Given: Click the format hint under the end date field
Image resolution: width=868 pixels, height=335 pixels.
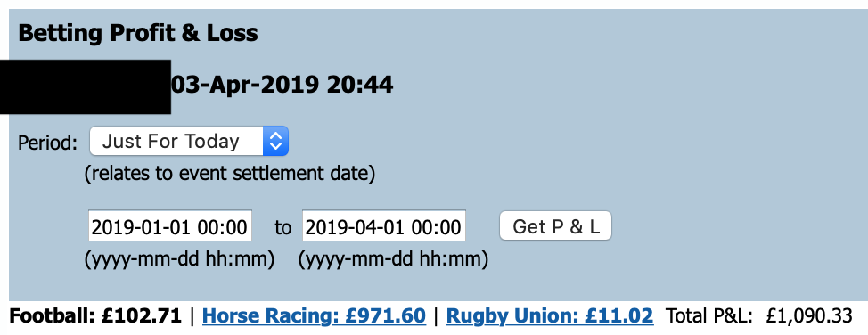Looking at the screenshot, I should coord(393,259).
